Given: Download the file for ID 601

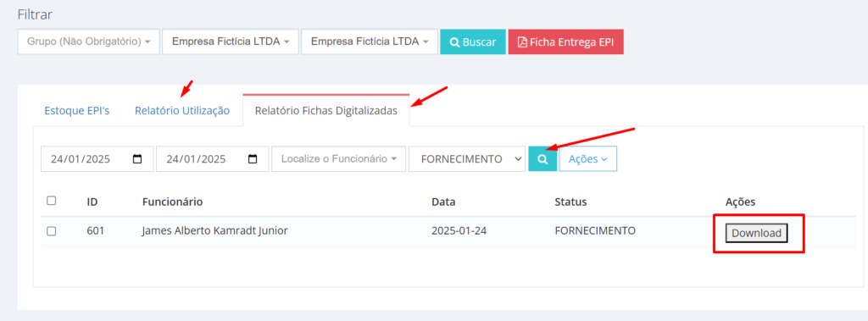Looking at the screenshot, I should [x=756, y=233].
